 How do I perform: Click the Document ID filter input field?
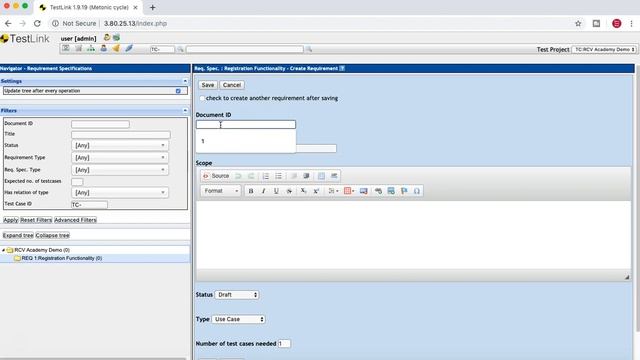click(x=100, y=124)
